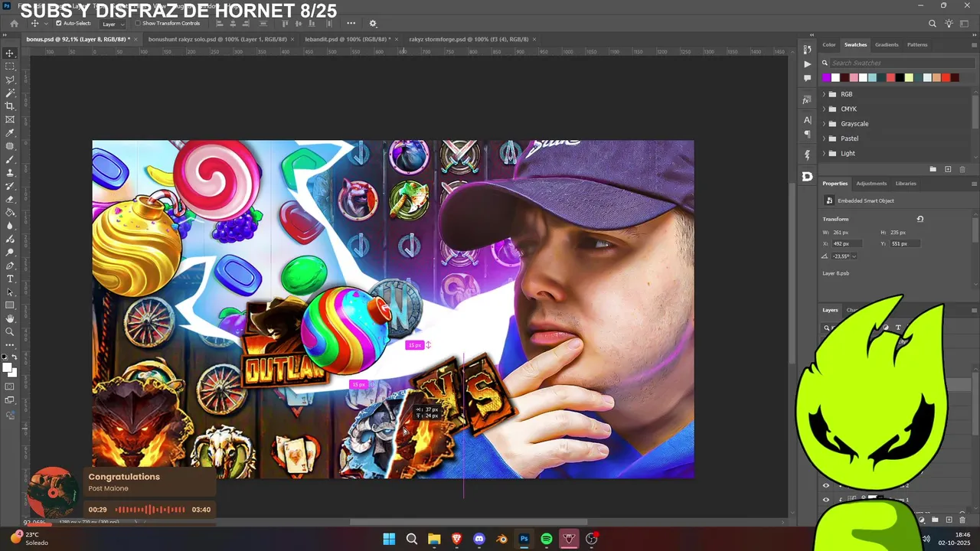
Task: Select the Clone Stamp tool
Action: [10, 172]
